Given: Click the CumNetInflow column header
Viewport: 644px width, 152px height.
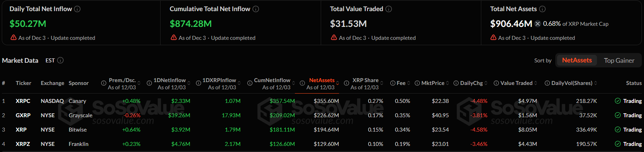Looking at the screenshot, I should click(272, 80).
